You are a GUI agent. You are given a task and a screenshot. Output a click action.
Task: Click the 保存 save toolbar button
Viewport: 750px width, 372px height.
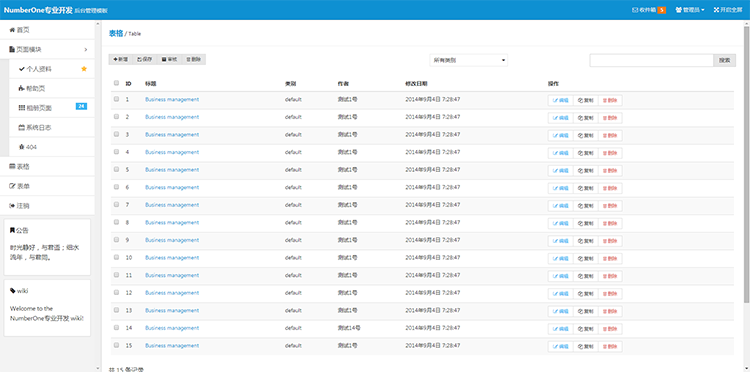coord(144,59)
